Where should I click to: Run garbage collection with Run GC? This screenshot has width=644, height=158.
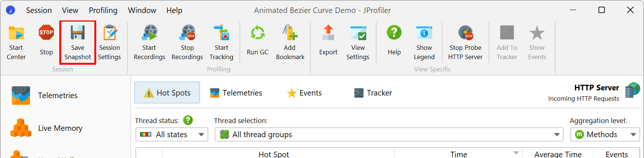coord(258,42)
